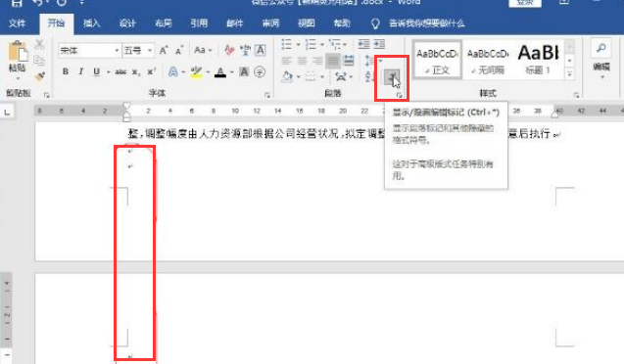Image resolution: width=624 pixels, height=364 pixels.
Task: Decrease the paragraph indent
Action: 363,44
